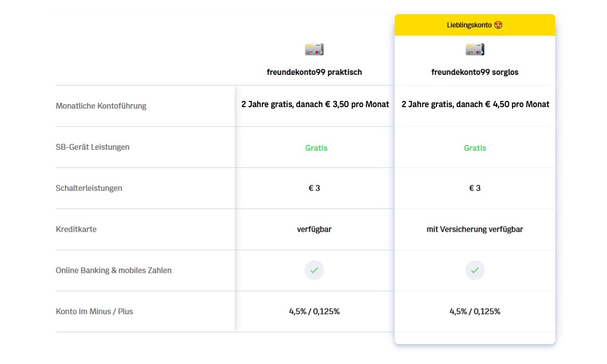
Task: Click 4,5% / 0,125% in sorglos column
Action: [x=475, y=311]
